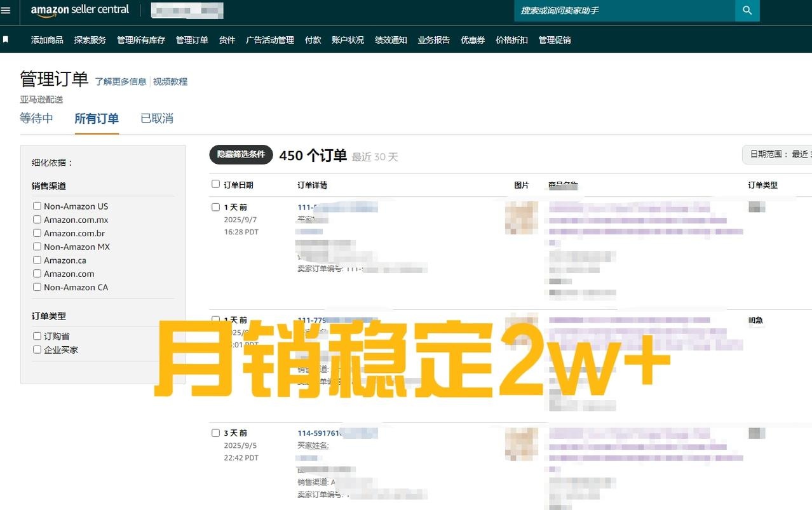This screenshot has height=510, width=812.
Task: Select 管理订单 in the navigation bar
Action: [192, 40]
